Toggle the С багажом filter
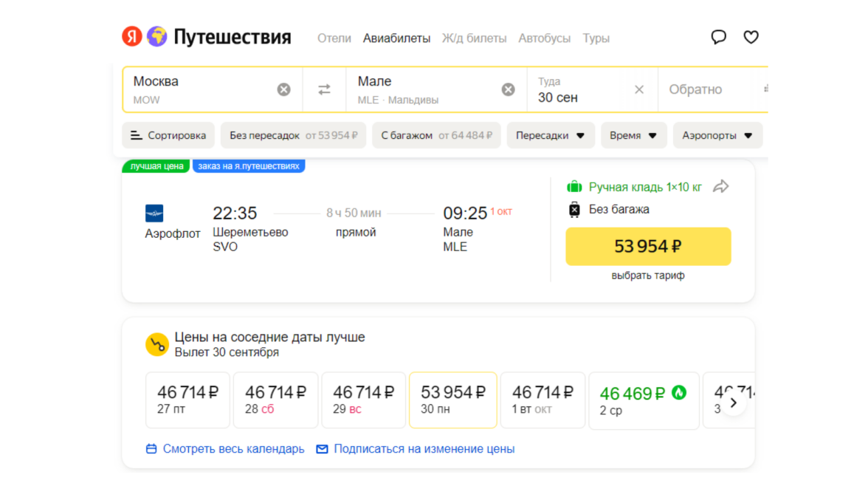This screenshot has height=489, width=868. coord(436,135)
